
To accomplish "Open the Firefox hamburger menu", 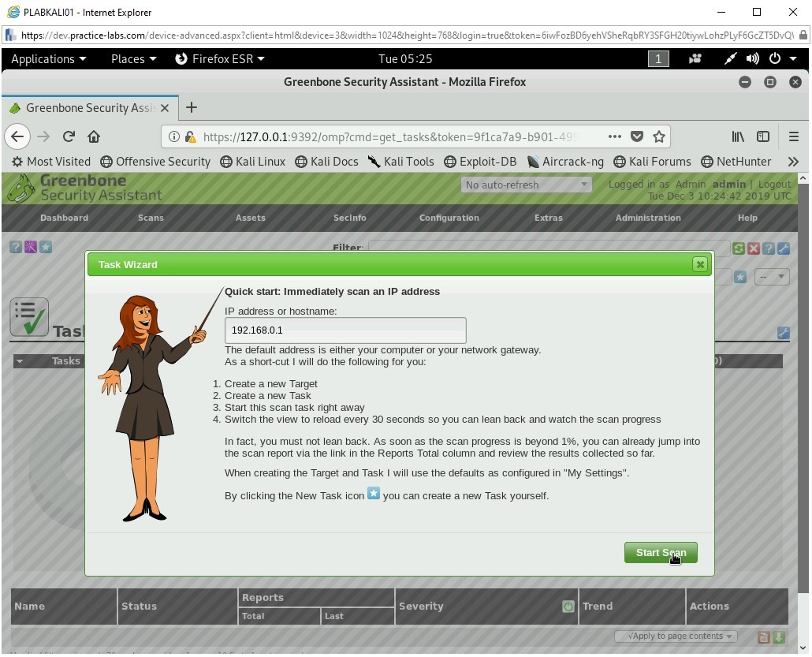I will [x=794, y=136].
